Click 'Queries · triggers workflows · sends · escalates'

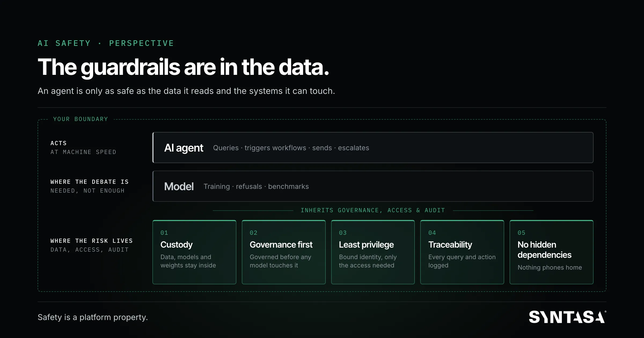click(x=291, y=148)
